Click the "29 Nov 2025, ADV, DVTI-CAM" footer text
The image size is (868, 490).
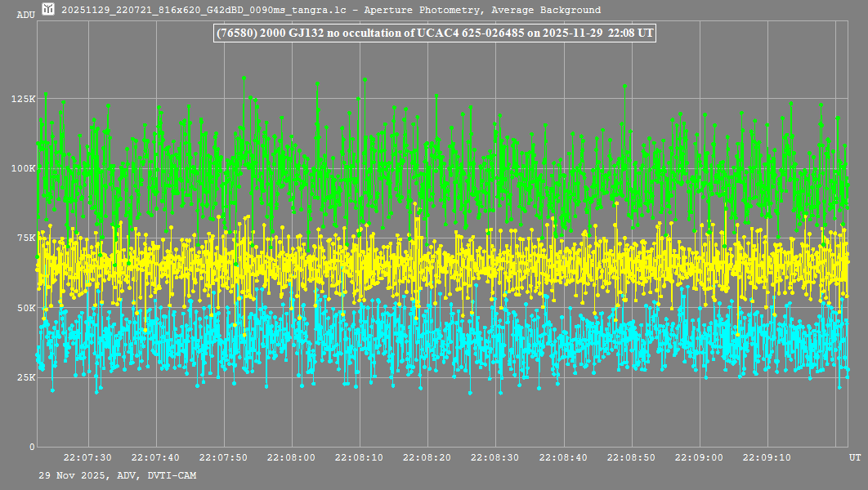tap(117, 474)
